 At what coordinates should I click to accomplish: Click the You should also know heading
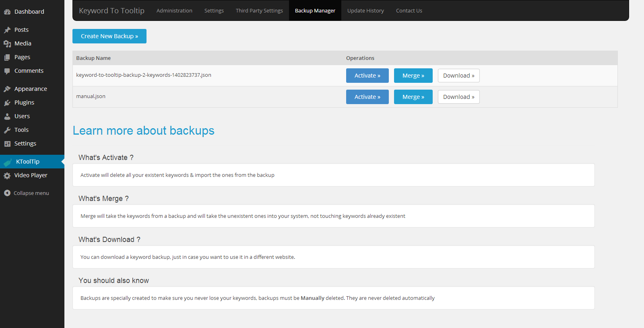pos(114,281)
